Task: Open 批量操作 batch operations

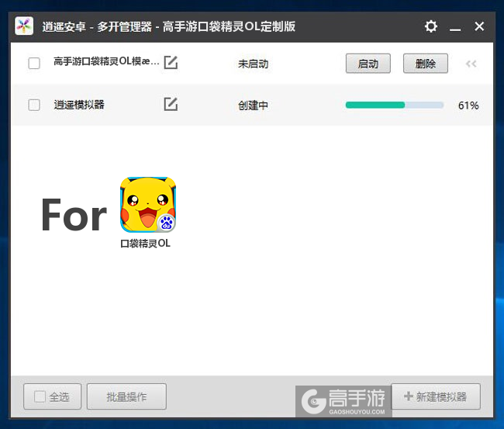Action: [126, 396]
